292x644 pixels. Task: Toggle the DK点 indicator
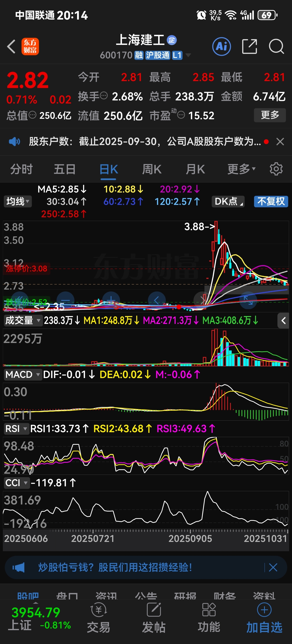click(228, 202)
